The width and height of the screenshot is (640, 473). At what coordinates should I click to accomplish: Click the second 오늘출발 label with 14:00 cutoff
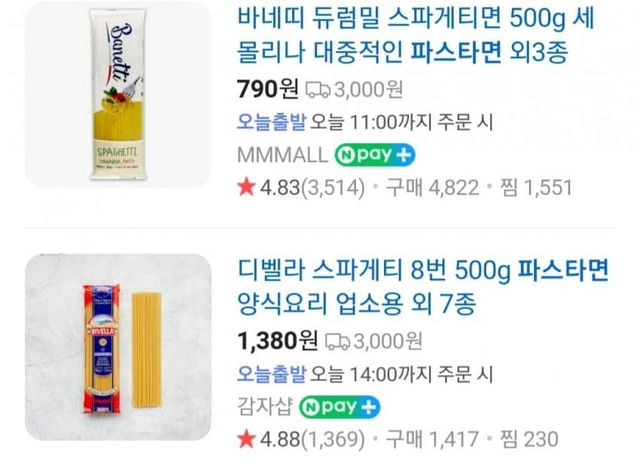pyautogui.click(x=271, y=374)
